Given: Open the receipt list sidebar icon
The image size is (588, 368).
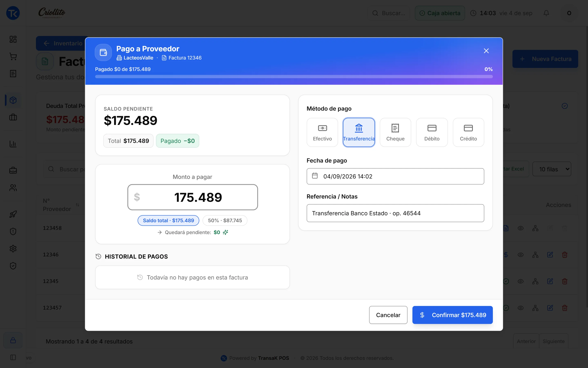Looking at the screenshot, I should (x=13, y=74).
